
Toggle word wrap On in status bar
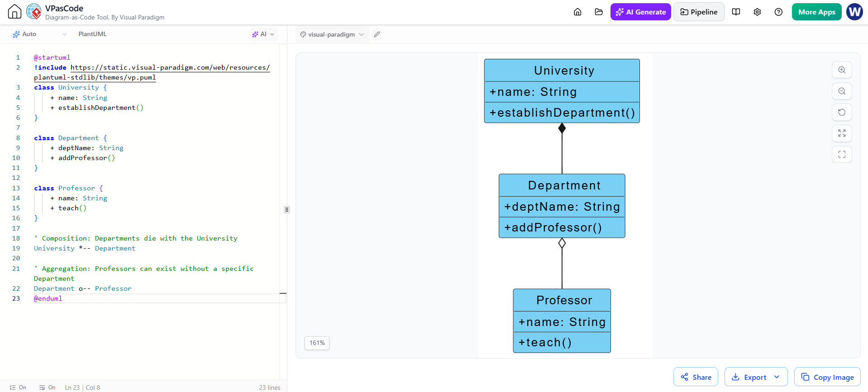[48, 387]
